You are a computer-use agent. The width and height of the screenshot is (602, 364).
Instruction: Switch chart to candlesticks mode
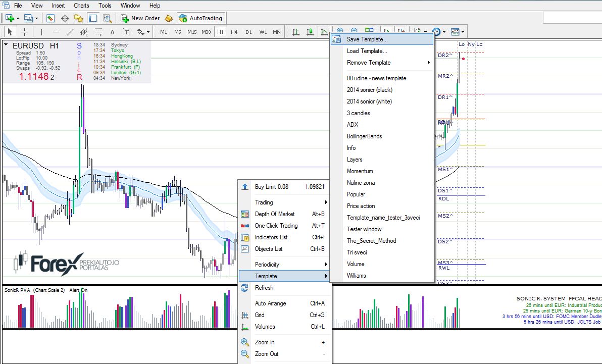(x=310, y=32)
